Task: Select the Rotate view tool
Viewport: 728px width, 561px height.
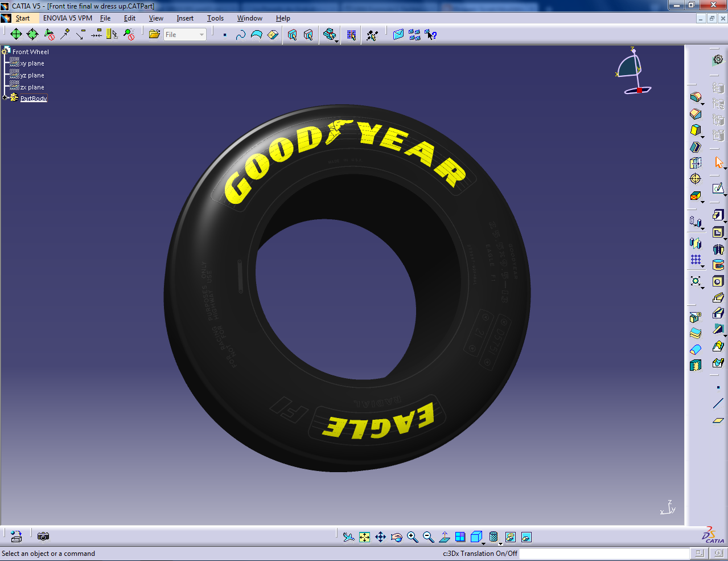Action: (x=397, y=537)
